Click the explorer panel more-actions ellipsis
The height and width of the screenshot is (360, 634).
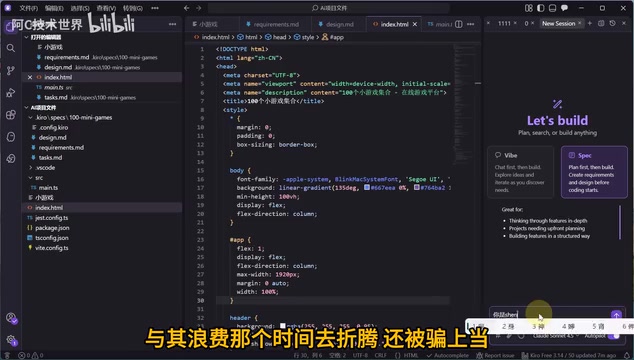click(173, 24)
